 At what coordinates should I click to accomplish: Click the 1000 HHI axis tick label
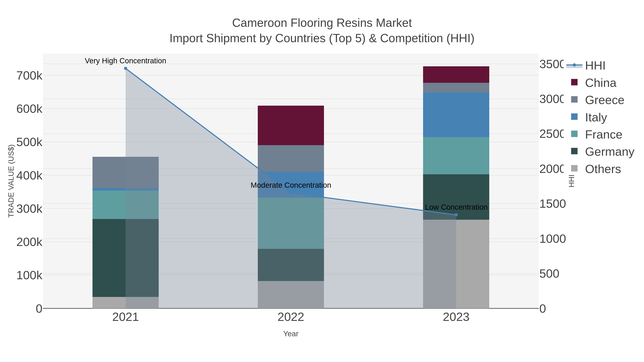pyautogui.click(x=553, y=239)
